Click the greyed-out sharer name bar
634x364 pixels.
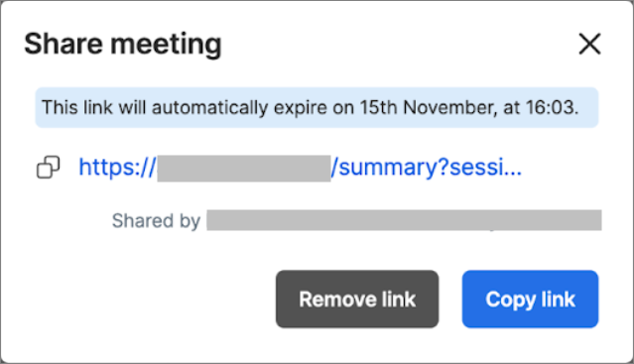point(404,220)
